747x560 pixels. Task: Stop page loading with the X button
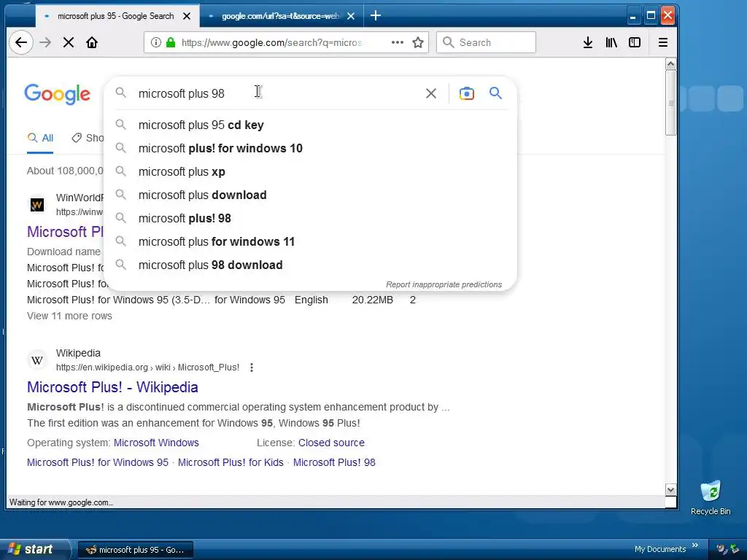69,42
